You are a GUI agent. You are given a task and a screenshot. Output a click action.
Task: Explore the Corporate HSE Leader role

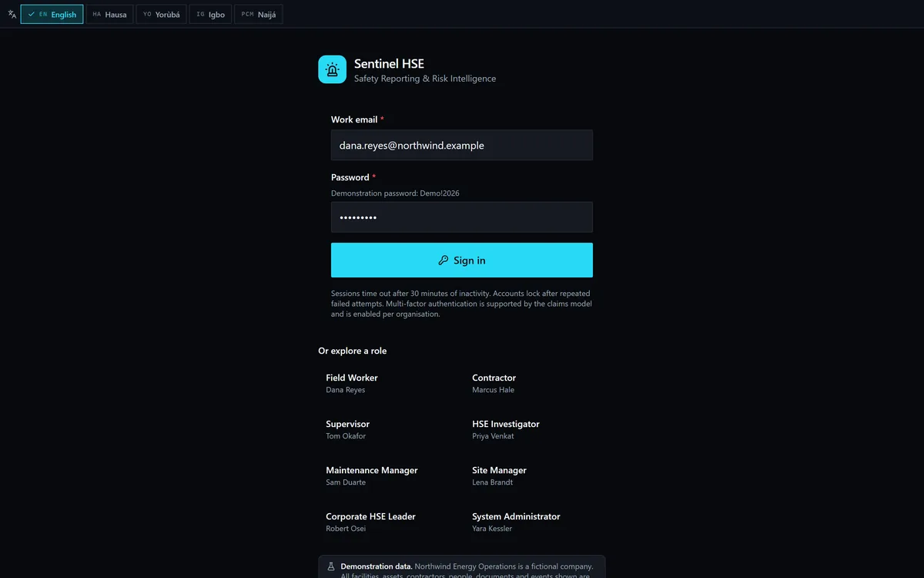(389, 523)
